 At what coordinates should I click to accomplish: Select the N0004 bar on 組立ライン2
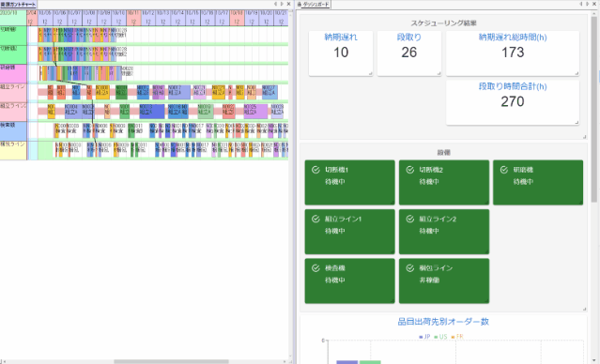click(x=72, y=112)
